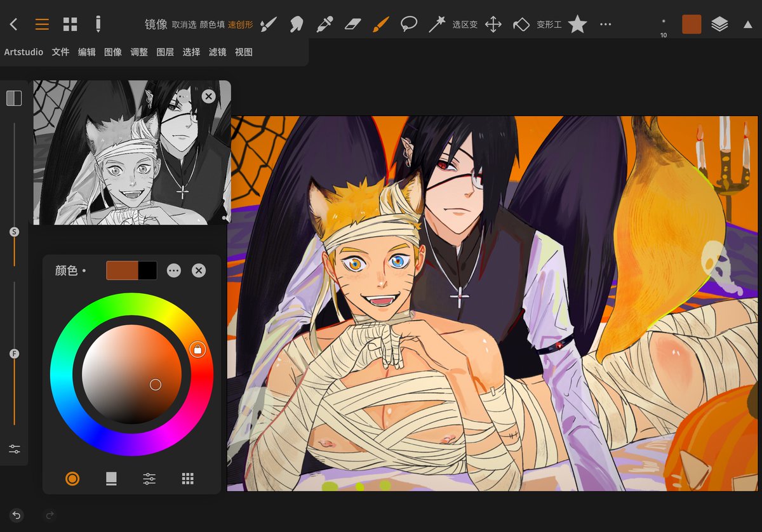This screenshot has width=762, height=532.
Task: Select the smudge finger tool
Action: click(x=296, y=25)
